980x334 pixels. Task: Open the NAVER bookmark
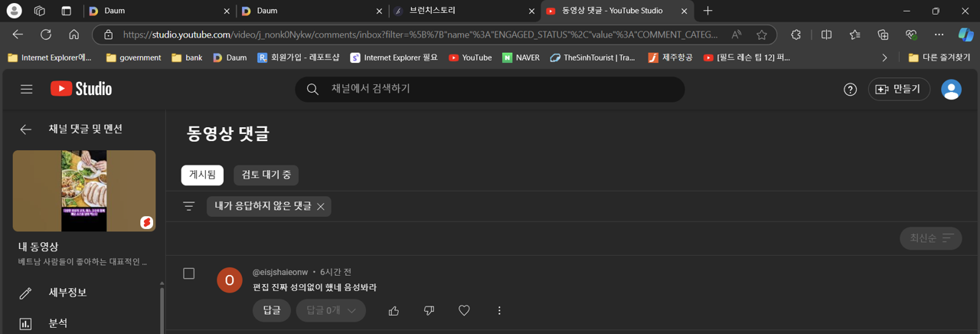click(x=521, y=57)
